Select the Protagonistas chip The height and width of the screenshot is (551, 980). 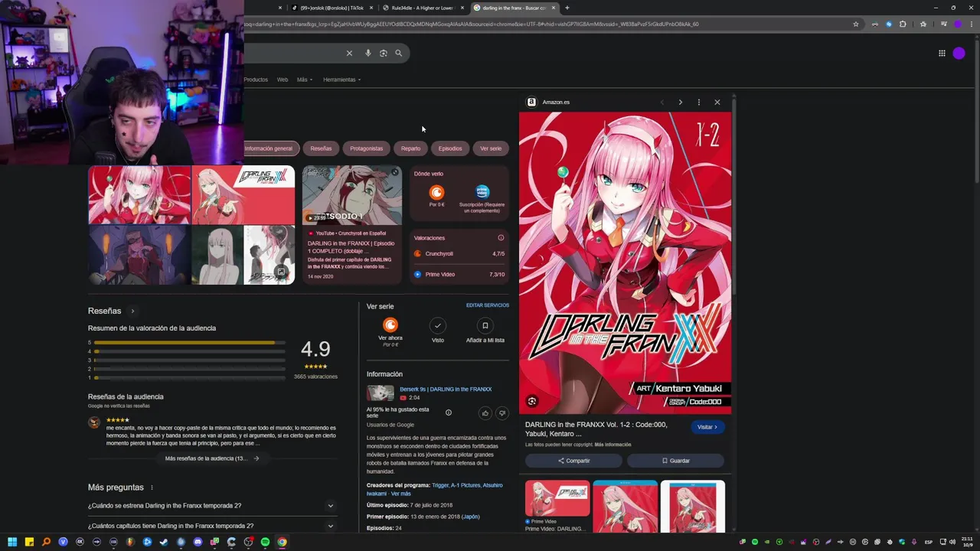point(366,148)
